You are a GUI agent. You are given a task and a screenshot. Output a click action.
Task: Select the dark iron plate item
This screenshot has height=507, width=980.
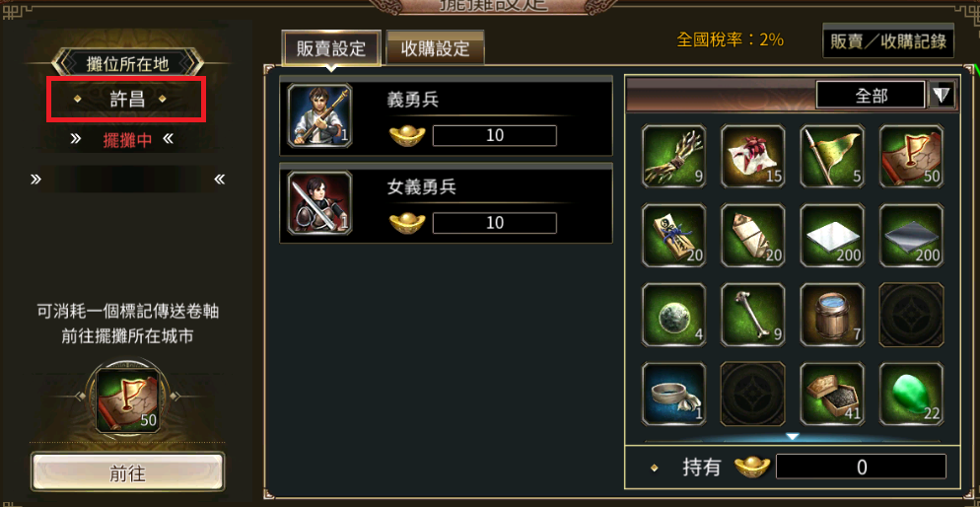[x=911, y=235]
